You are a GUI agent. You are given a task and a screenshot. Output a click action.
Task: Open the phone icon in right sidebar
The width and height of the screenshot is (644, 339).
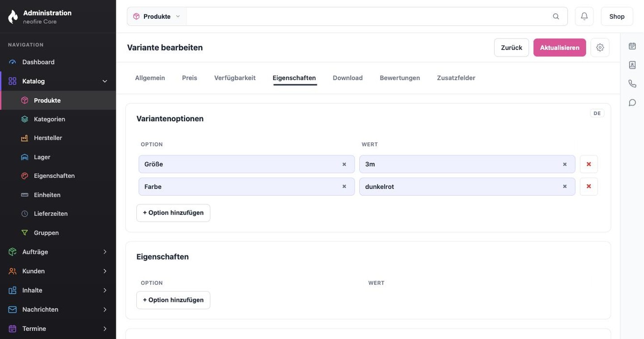tap(632, 84)
